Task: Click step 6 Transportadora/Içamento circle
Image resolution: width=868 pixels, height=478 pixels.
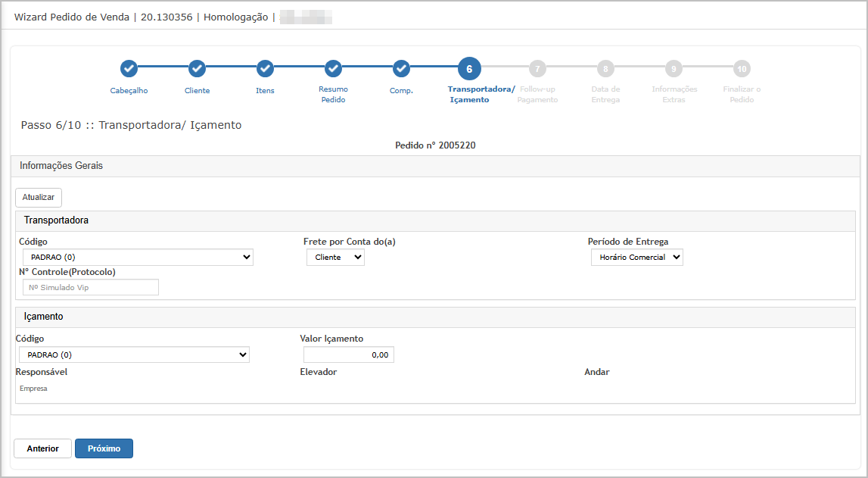Action: click(x=469, y=69)
